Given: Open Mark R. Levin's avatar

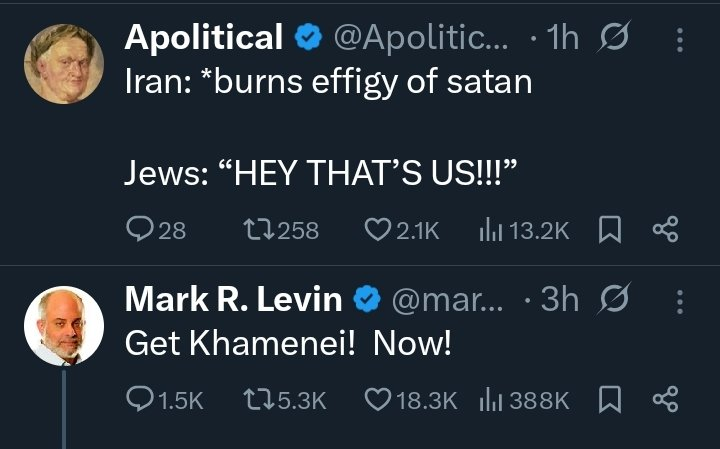Looking at the screenshot, I should click(x=63, y=326).
